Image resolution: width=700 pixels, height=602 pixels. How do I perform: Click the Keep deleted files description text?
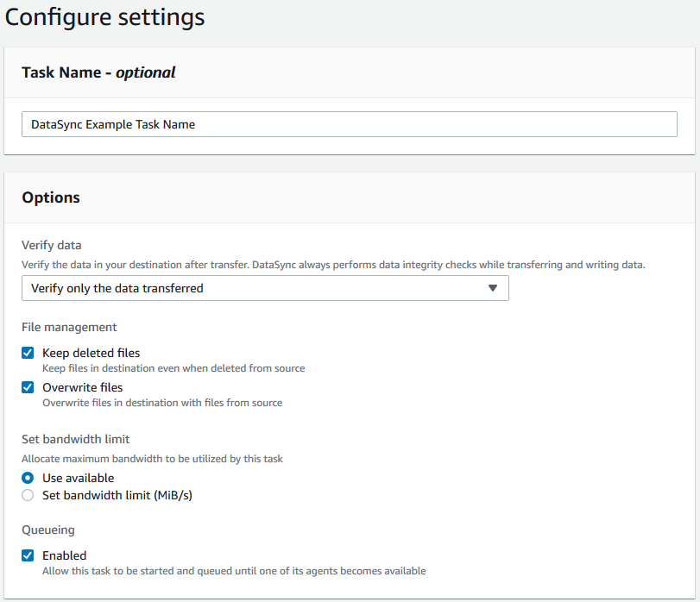173,368
